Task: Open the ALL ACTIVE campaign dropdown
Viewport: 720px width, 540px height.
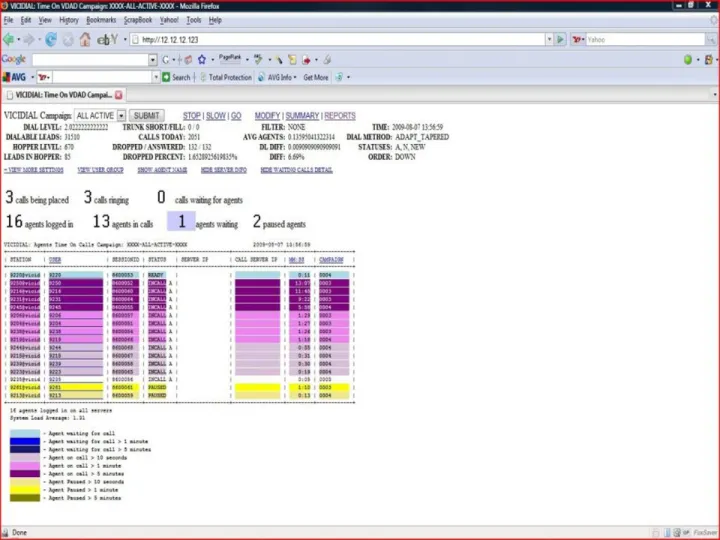Action: click(121, 116)
